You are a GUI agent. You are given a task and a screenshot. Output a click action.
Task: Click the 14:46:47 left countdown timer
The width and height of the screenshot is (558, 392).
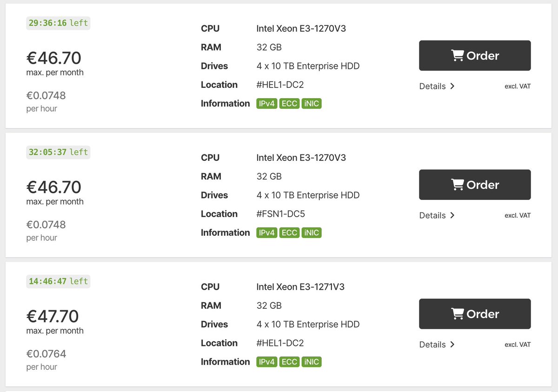tap(58, 281)
